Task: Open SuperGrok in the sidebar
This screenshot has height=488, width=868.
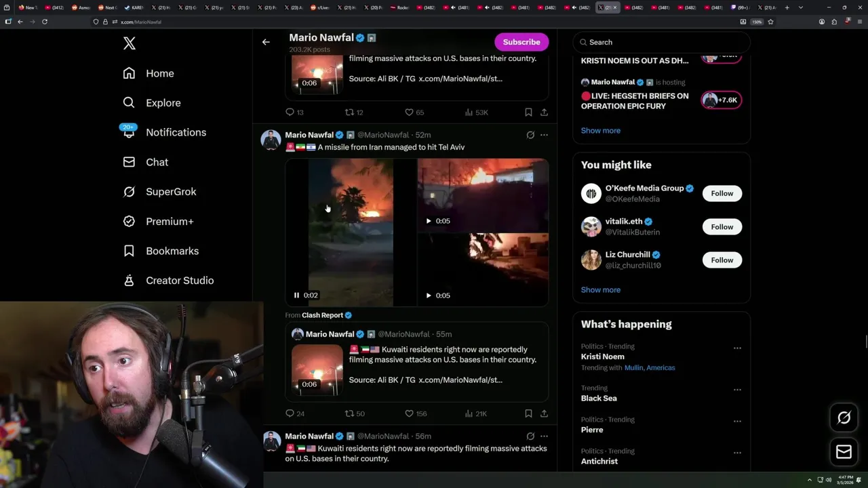Action: 159,192
